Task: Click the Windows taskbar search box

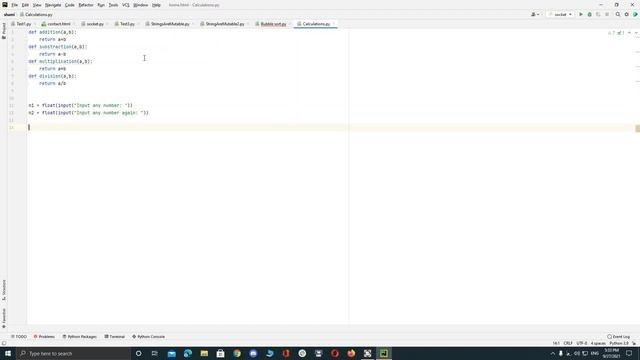Action: click(73, 353)
